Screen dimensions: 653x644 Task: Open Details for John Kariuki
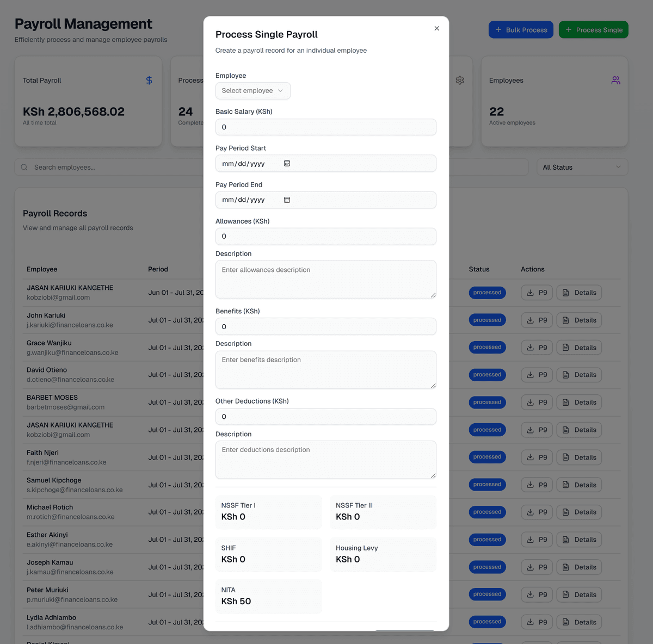pos(579,320)
